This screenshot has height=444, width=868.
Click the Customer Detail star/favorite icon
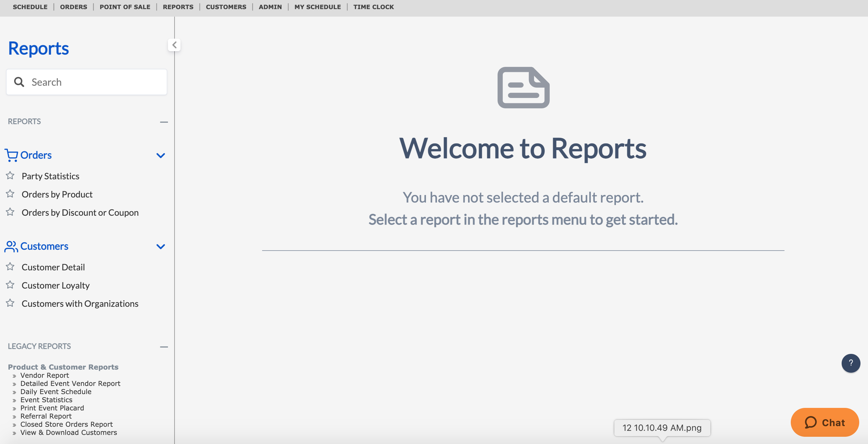point(10,266)
